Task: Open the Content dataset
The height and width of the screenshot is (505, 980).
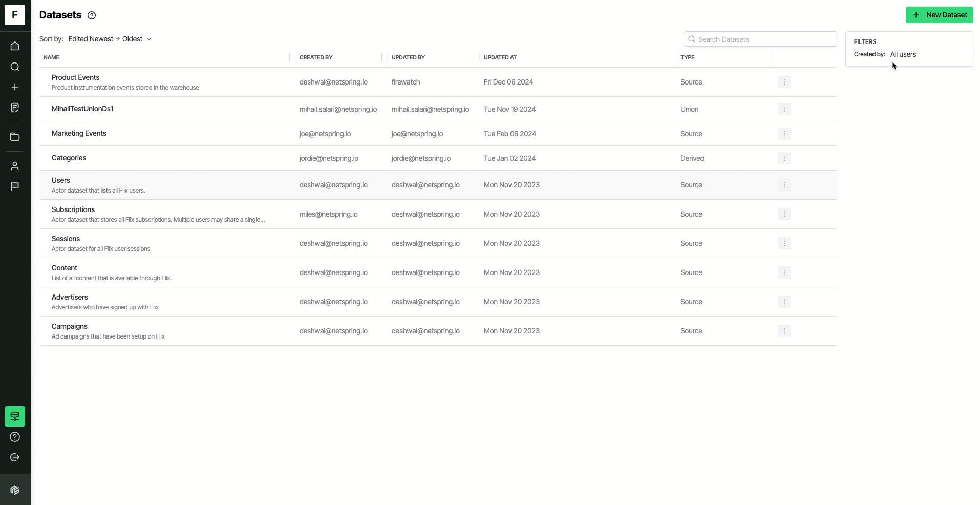Action: [64, 268]
